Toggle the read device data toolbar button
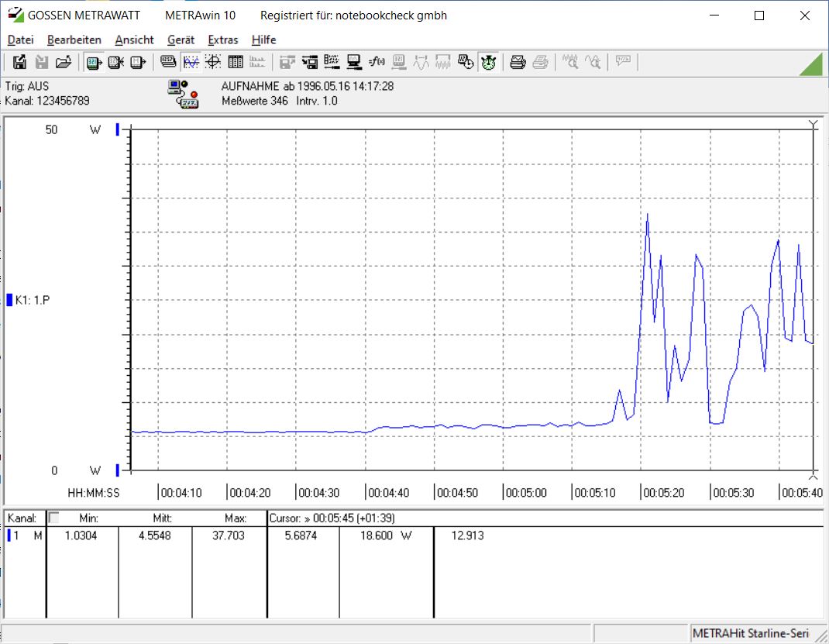This screenshot has width=829, height=644. [94, 63]
